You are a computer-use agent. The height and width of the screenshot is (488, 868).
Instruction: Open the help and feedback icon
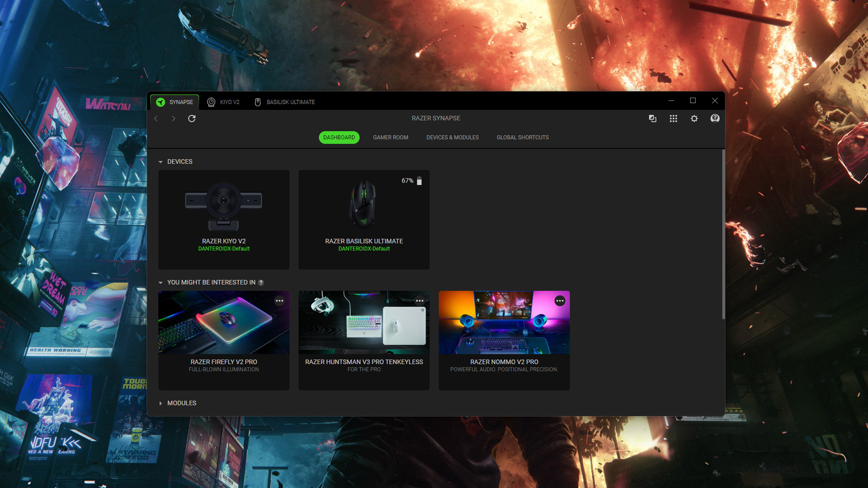pyautogui.click(x=715, y=118)
